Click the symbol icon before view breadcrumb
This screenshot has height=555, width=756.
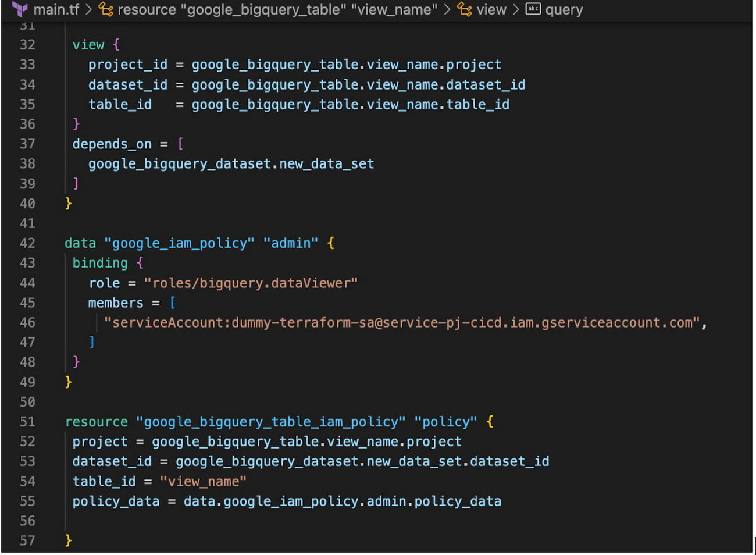click(465, 9)
